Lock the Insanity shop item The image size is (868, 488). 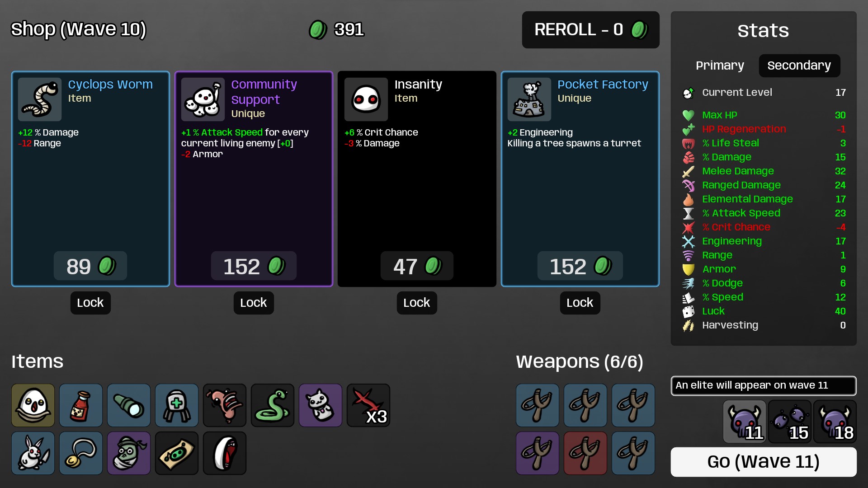(x=417, y=303)
